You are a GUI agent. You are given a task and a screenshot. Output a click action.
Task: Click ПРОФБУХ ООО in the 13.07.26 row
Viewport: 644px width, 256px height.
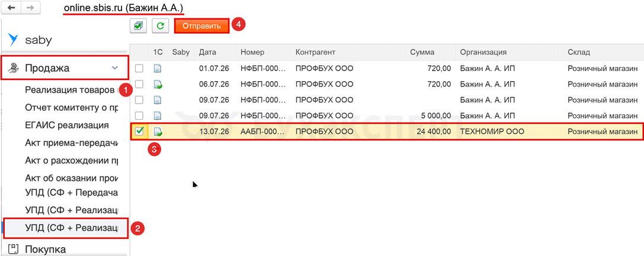click(x=324, y=132)
